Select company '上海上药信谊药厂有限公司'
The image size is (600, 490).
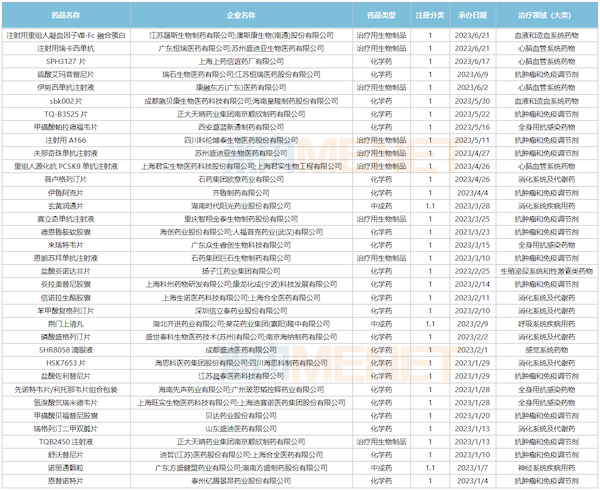241,62
